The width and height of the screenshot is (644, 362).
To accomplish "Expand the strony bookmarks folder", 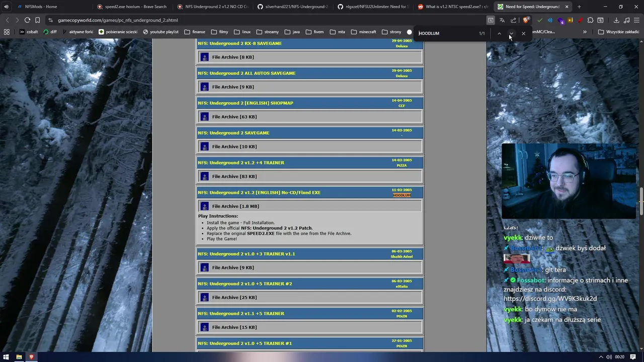I will tap(391, 32).
